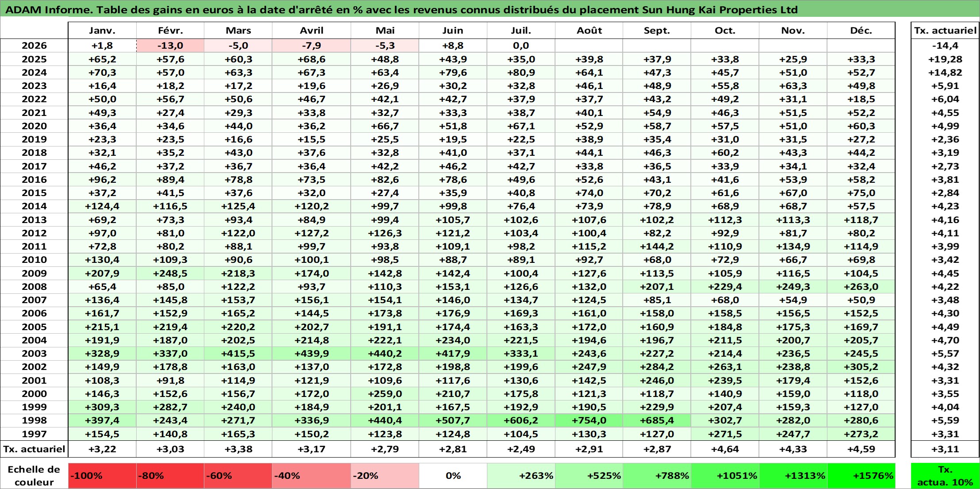The height and width of the screenshot is (489, 980).
Task: Click the -60% color scale swatch
Action: [238, 476]
